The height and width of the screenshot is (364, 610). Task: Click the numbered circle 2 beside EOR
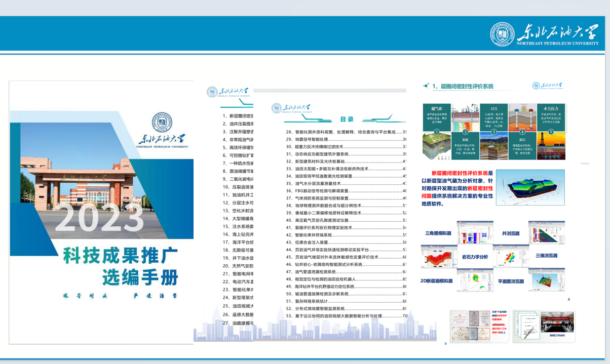tap(465, 132)
